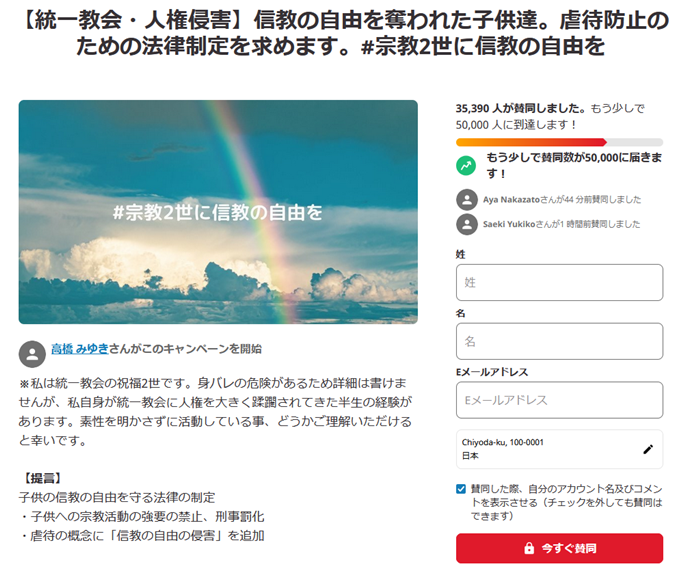The image size is (685, 566).
Task: Click Aya Nakazato's recent signature entry
Action: pos(549,200)
